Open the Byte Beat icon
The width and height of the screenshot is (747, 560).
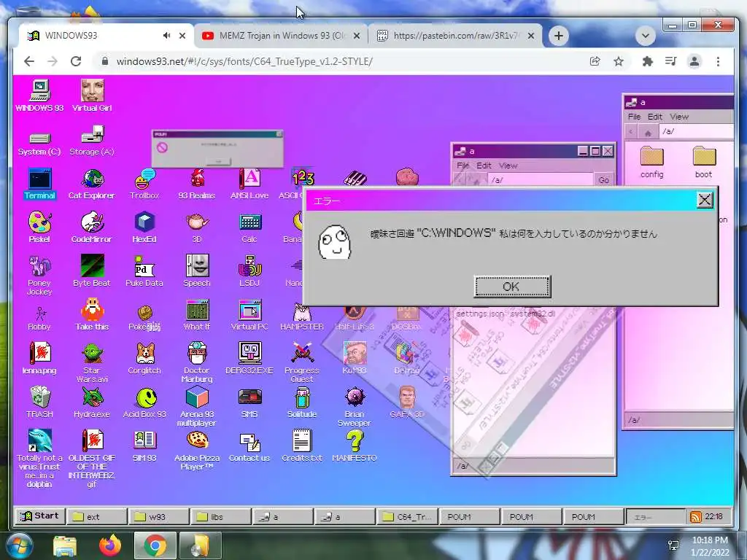92,271
